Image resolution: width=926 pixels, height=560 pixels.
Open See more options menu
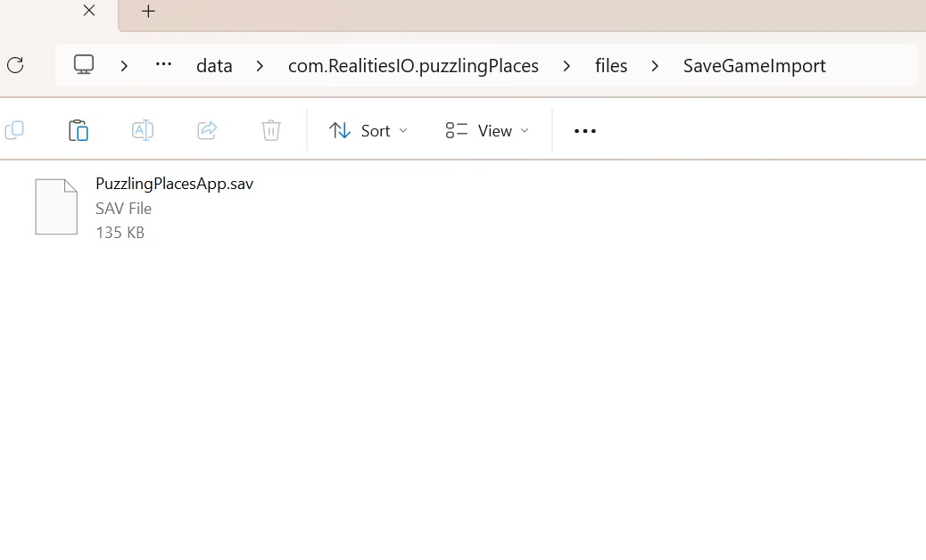click(x=584, y=131)
